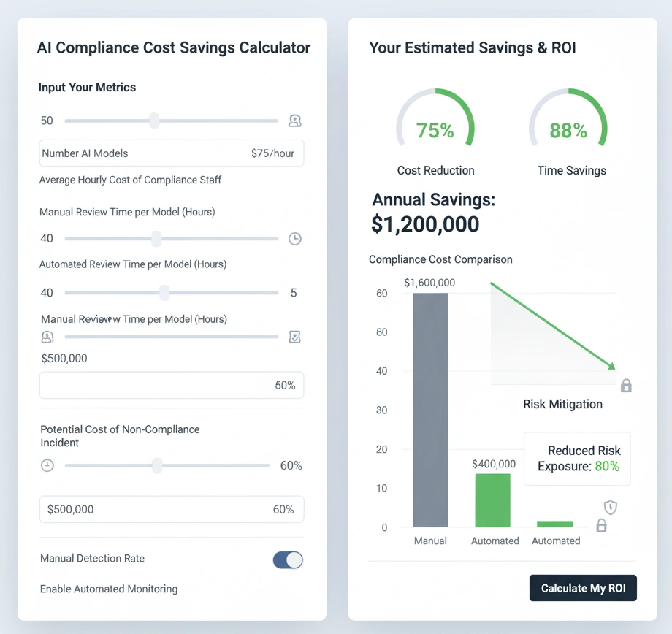The width and height of the screenshot is (672, 634).
Task: Click the lock icon next to the Risk Mitigation arrow
Action: (625, 386)
